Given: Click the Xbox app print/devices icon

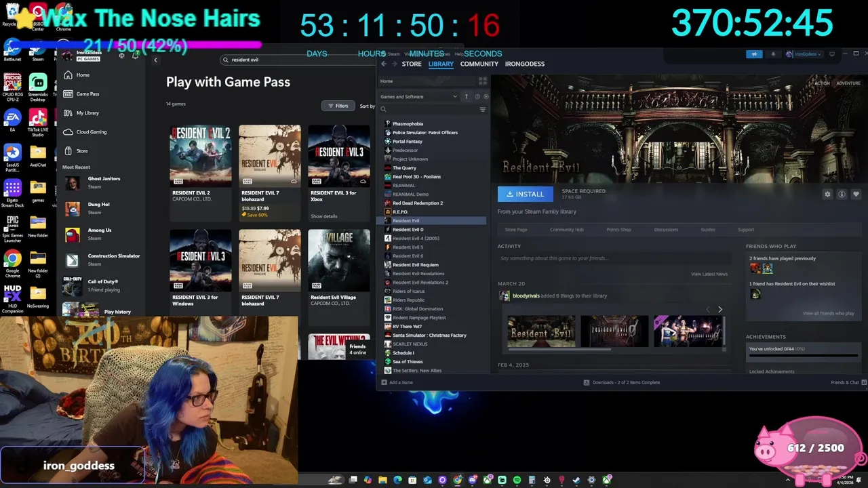Looking at the screenshot, I should pos(121,56).
